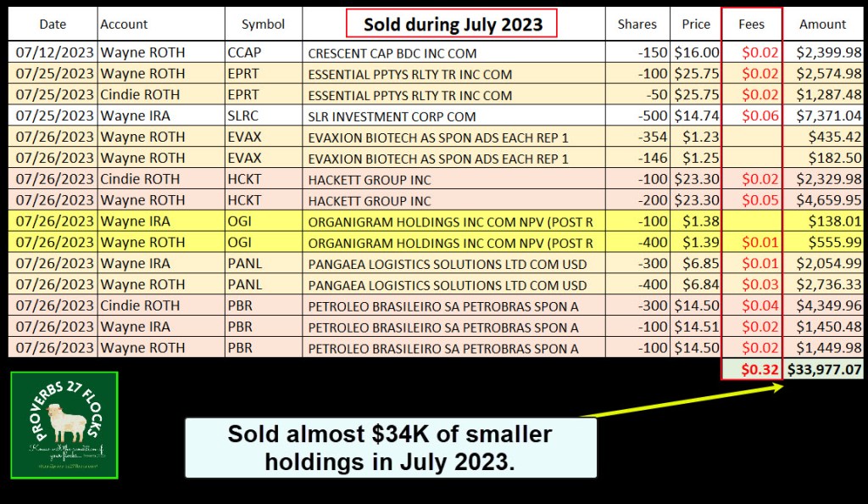Click the Amount column header
868x504 pixels.
(x=822, y=25)
